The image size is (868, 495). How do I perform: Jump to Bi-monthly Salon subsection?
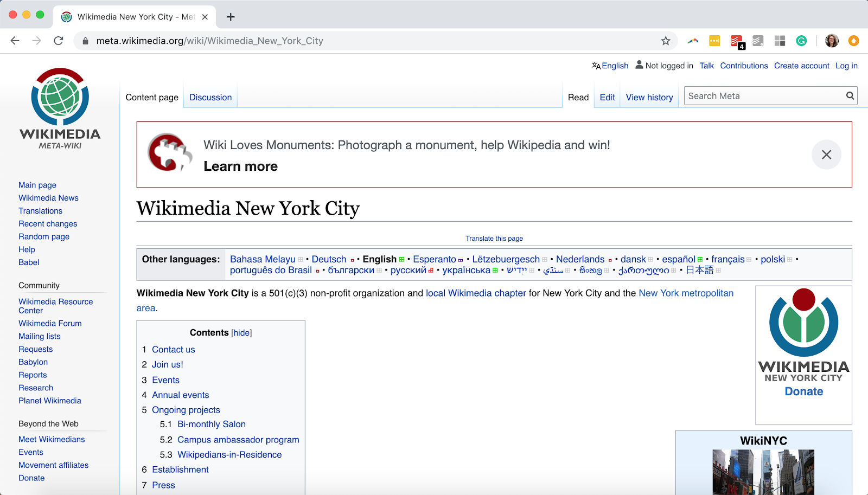pyautogui.click(x=212, y=425)
